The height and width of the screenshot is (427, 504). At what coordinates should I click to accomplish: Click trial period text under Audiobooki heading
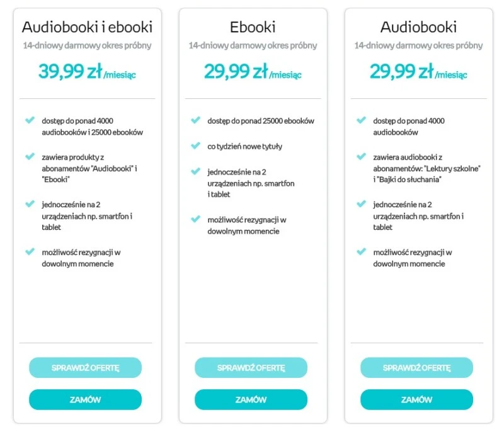pos(418,45)
